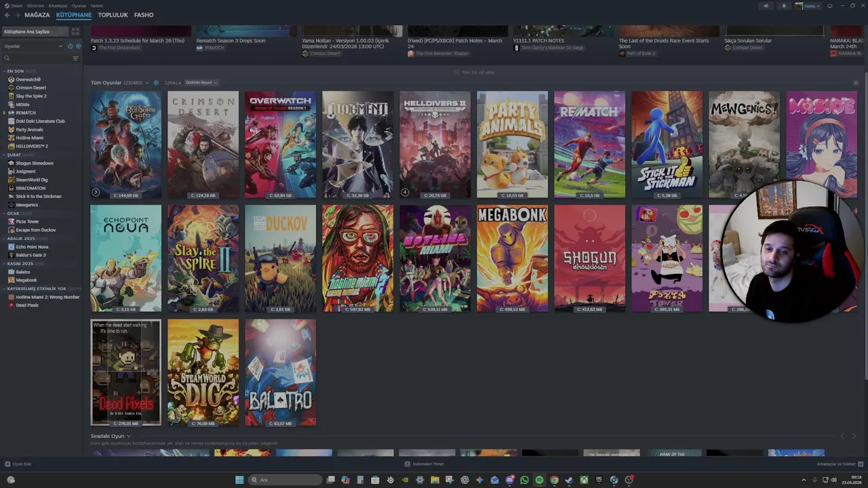Viewport: 868px width, 488px height.
Task: Go forward with the right arrow
Action: 16,15
